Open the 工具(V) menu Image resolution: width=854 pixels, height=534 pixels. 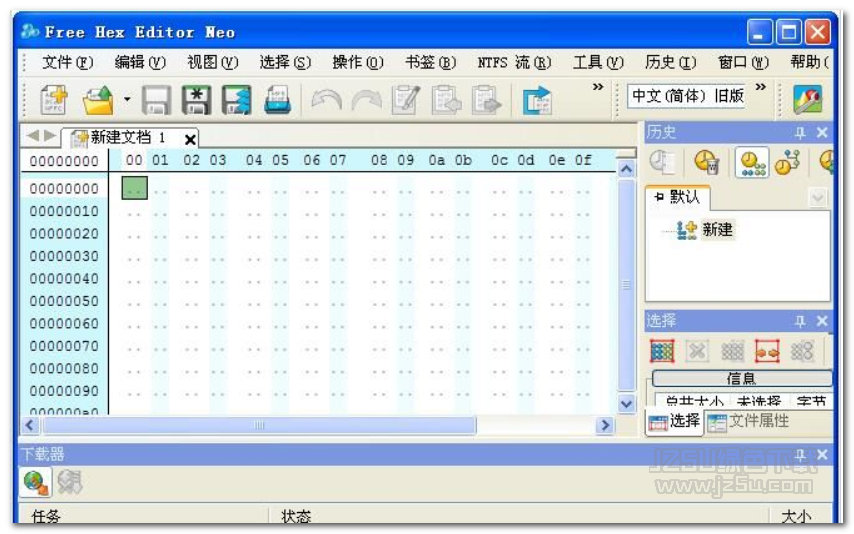(598, 63)
